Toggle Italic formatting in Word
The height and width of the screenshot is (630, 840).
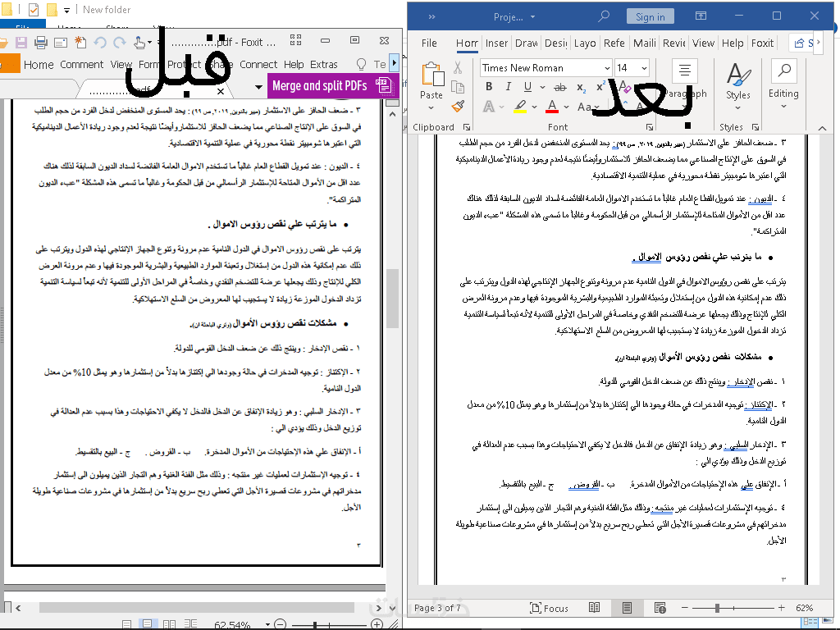508,87
